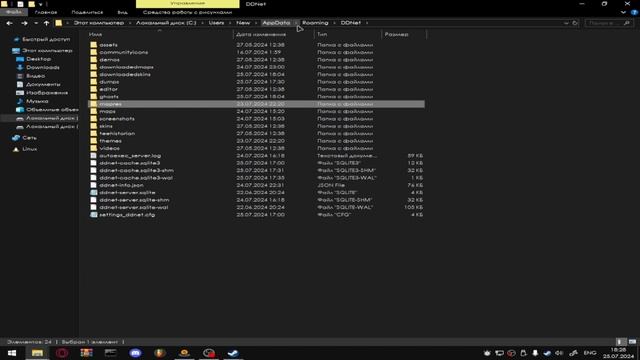Image resolution: width=640 pixels, height=360 pixels.
Task: Click the folder icon of downloadedmaps
Action: [93, 67]
